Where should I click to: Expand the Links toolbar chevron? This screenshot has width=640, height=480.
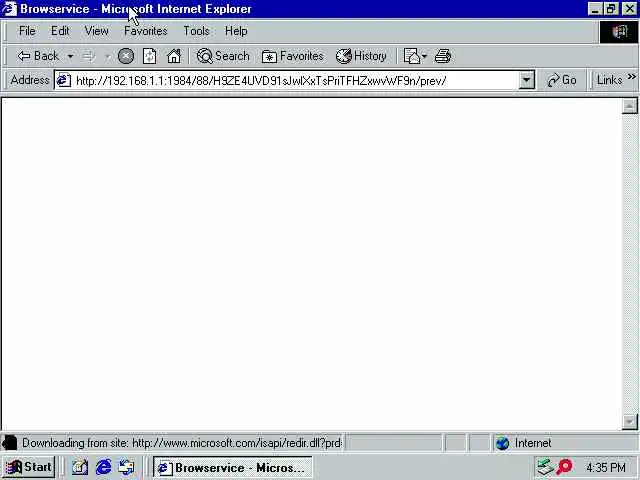[x=632, y=77]
